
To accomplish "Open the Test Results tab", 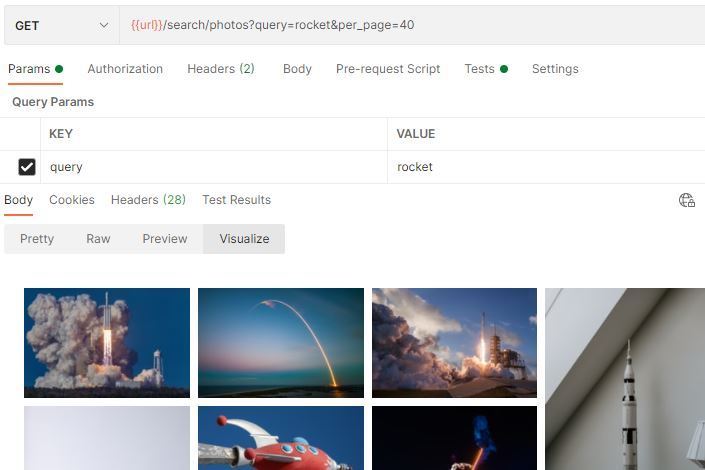I will [236, 200].
